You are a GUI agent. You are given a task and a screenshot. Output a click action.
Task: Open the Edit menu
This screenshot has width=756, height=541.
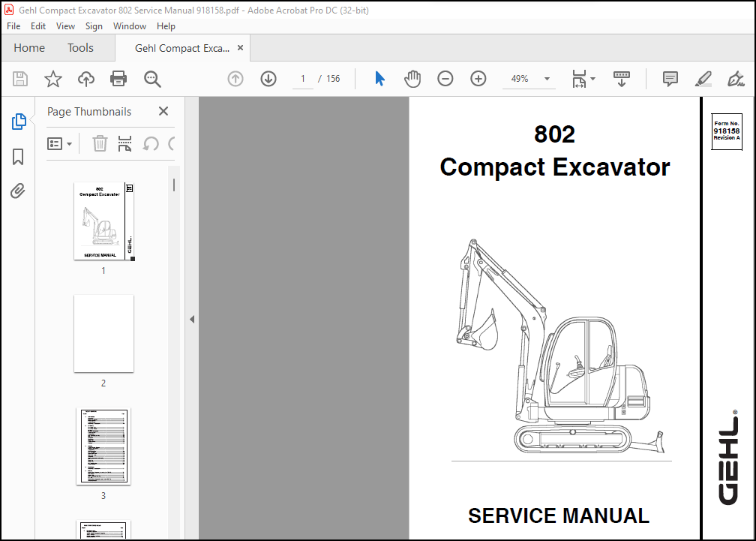click(x=38, y=26)
